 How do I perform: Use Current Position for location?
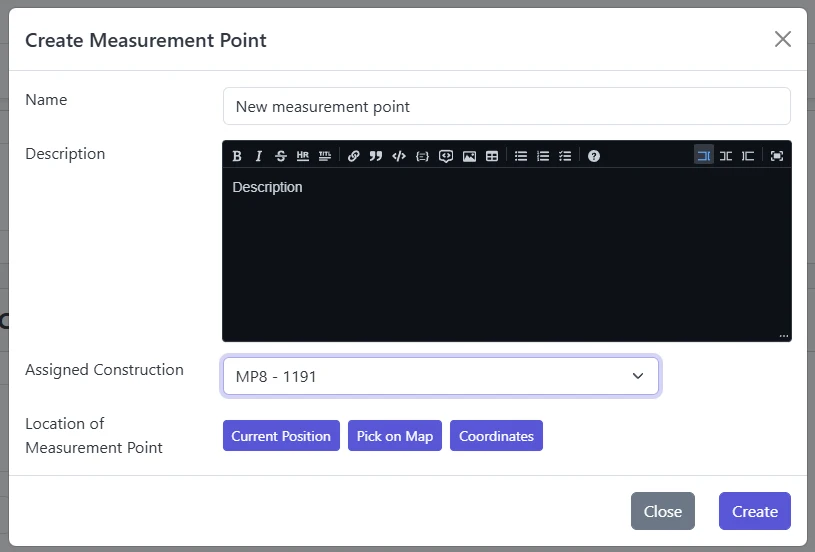pos(281,436)
